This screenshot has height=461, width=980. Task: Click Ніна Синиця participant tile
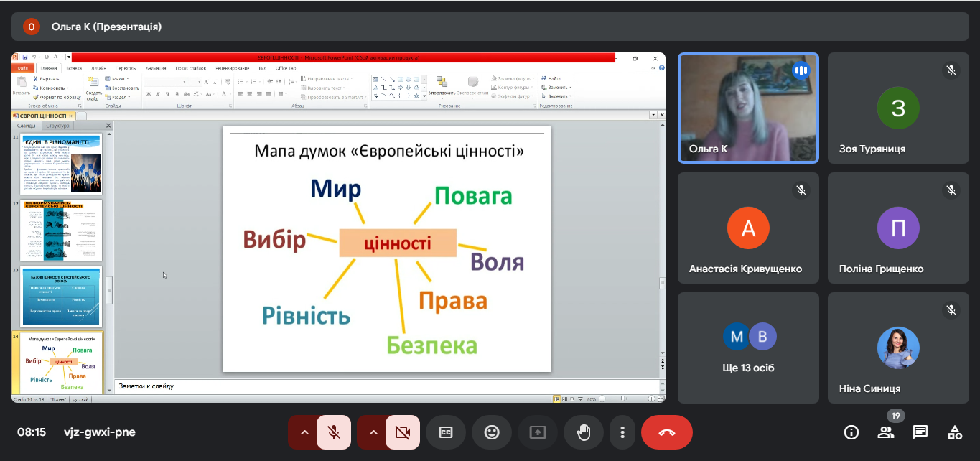[x=898, y=348]
